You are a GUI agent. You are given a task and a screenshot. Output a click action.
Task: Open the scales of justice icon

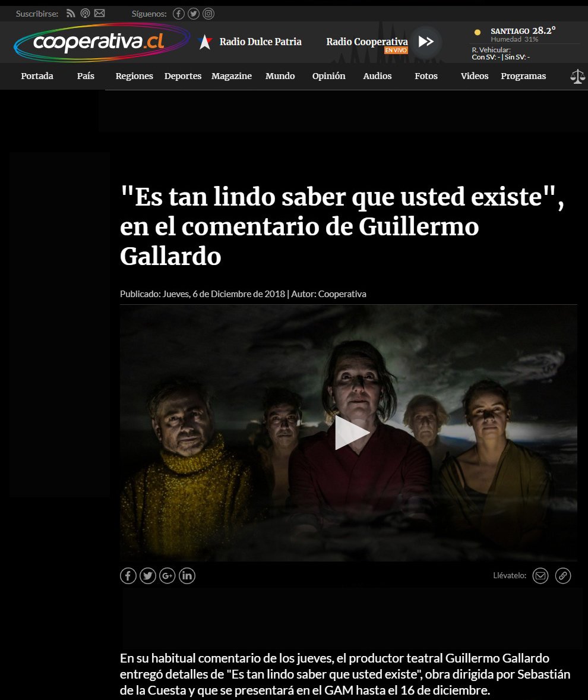click(x=577, y=76)
